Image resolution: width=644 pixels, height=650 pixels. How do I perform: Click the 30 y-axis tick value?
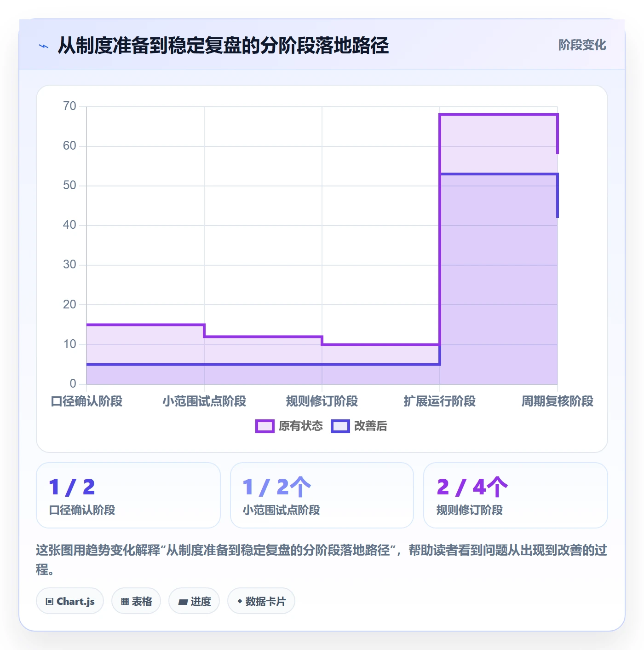69,265
